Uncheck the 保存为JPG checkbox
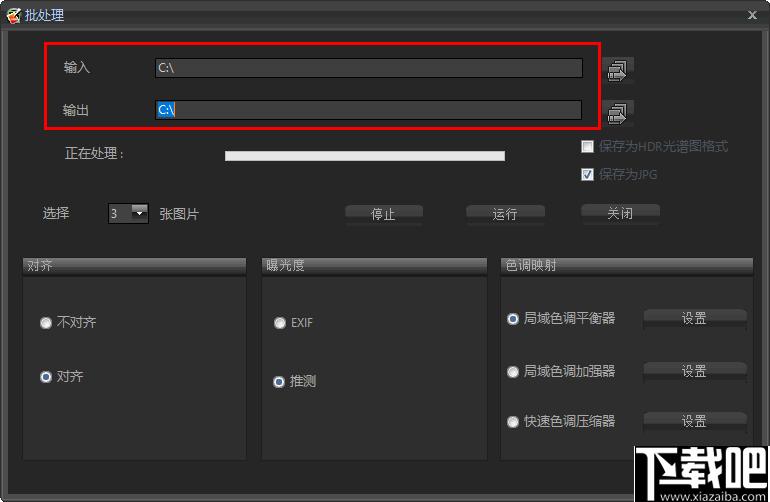The width and height of the screenshot is (770, 502). coord(587,174)
